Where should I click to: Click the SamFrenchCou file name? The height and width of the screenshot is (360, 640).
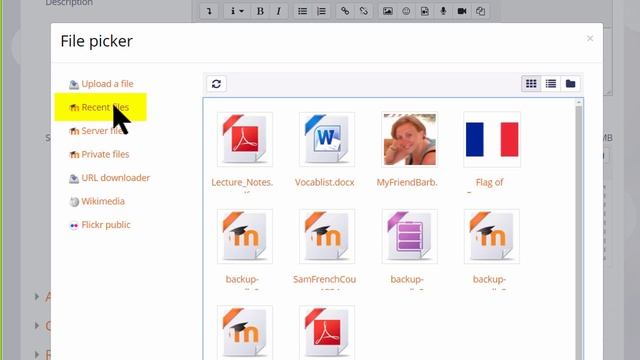tap(324, 280)
